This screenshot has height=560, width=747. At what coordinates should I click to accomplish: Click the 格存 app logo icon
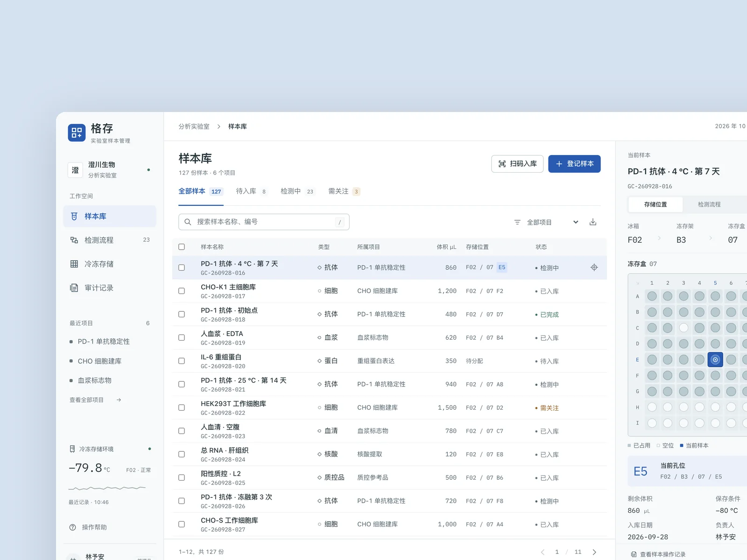pyautogui.click(x=77, y=133)
